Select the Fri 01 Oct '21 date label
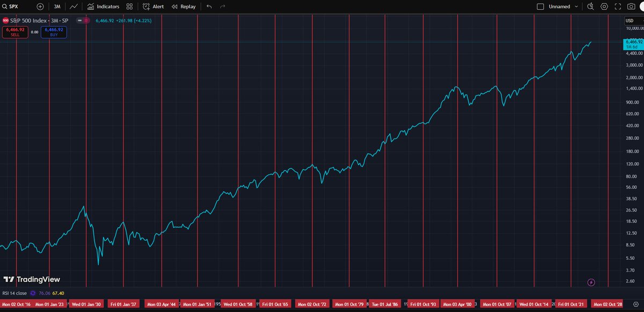Viewport: 644px width, 312px height. pos(570,304)
